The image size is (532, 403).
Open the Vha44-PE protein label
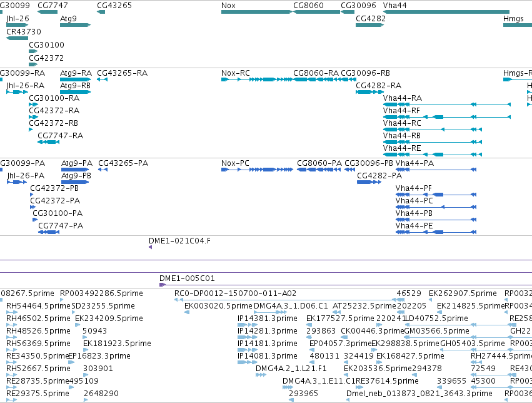414,226
